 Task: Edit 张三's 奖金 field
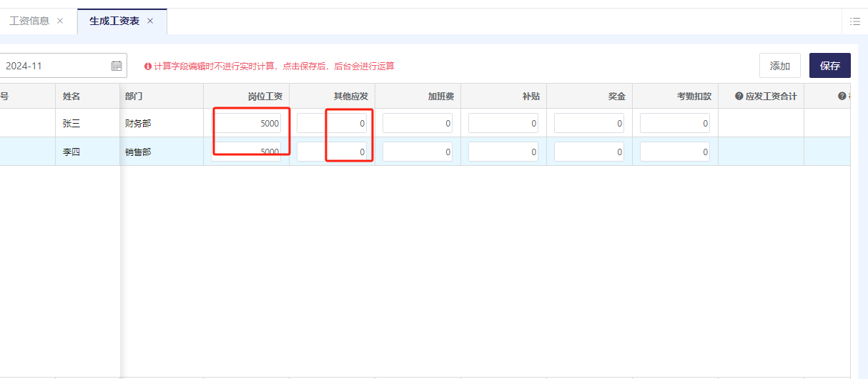point(589,123)
